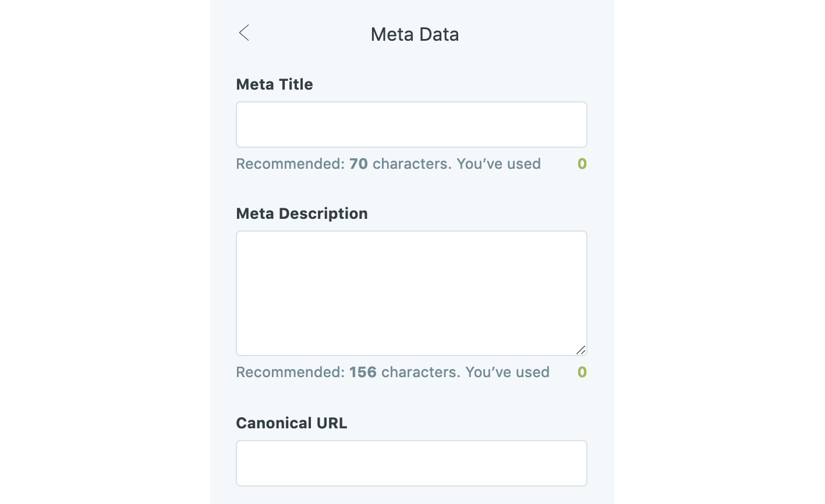This screenshot has width=825, height=504.
Task: Click "Recommended:" word under Meta Title field
Action: point(290,164)
